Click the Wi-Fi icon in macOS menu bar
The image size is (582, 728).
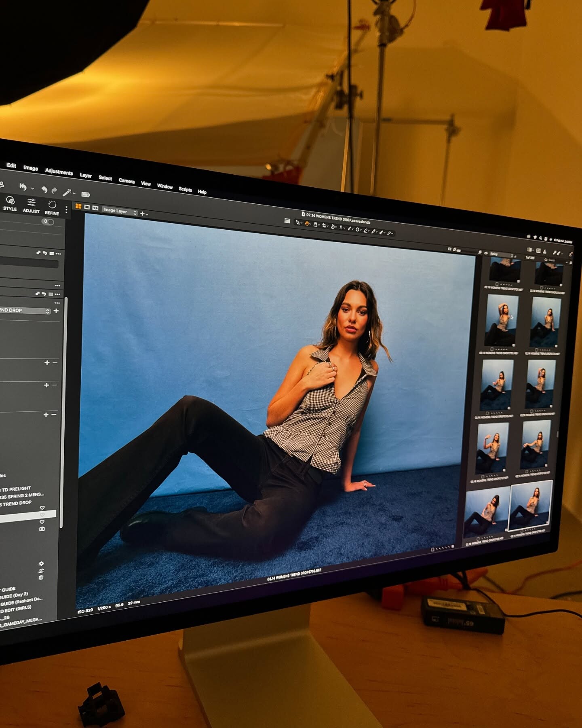534,237
